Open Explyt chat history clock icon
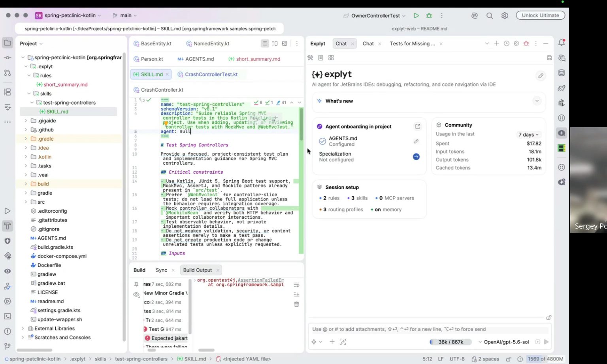 pyautogui.click(x=507, y=43)
